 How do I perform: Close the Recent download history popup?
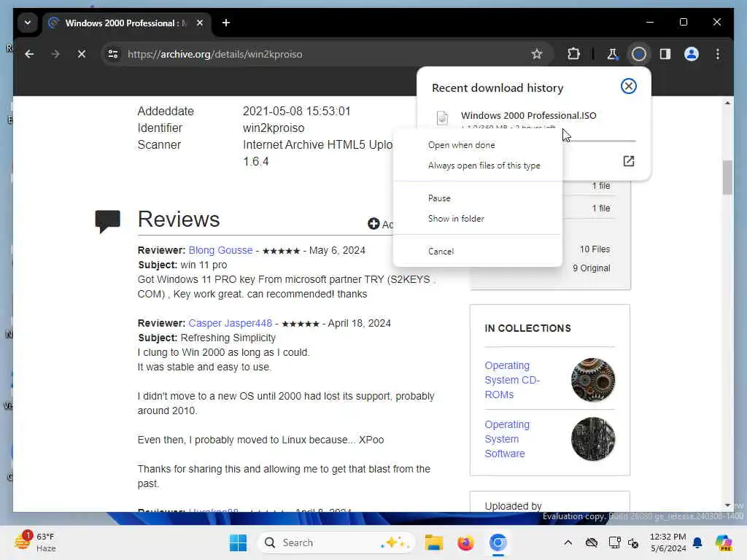click(x=628, y=86)
